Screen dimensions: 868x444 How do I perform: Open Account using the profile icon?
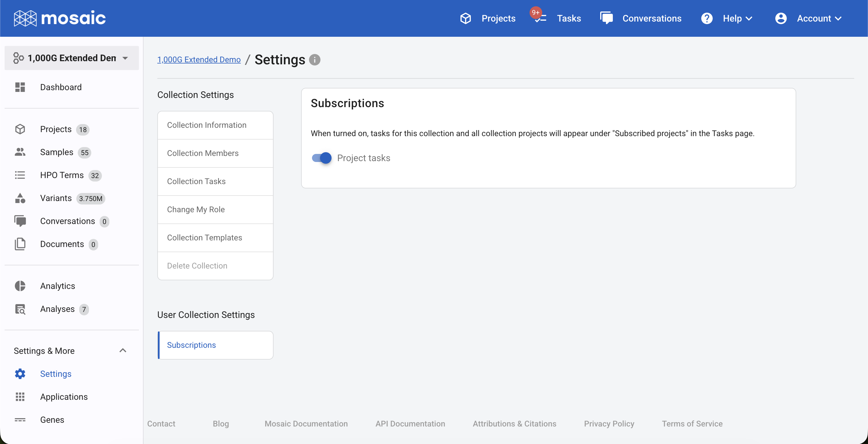781,18
